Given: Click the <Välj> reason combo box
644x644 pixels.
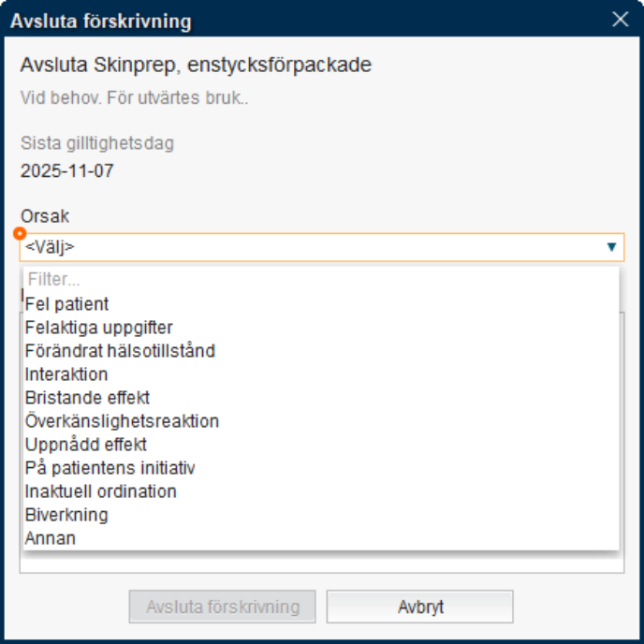Looking at the screenshot, I should [x=309, y=247].
